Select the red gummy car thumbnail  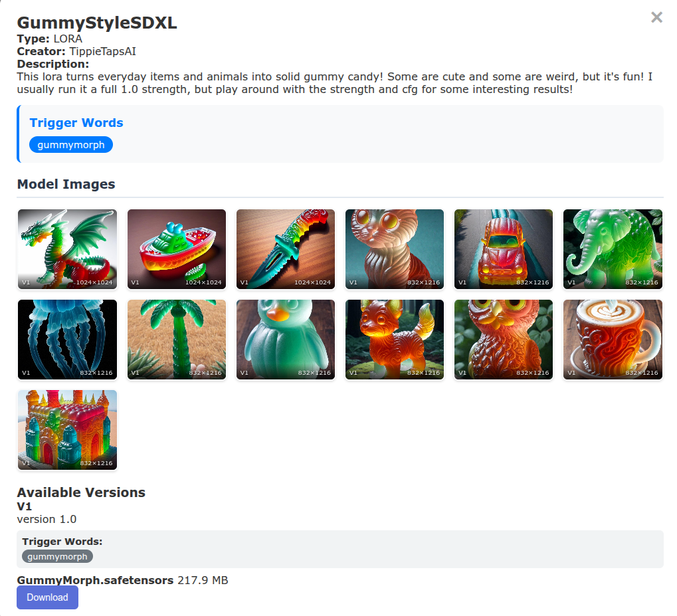[504, 249]
